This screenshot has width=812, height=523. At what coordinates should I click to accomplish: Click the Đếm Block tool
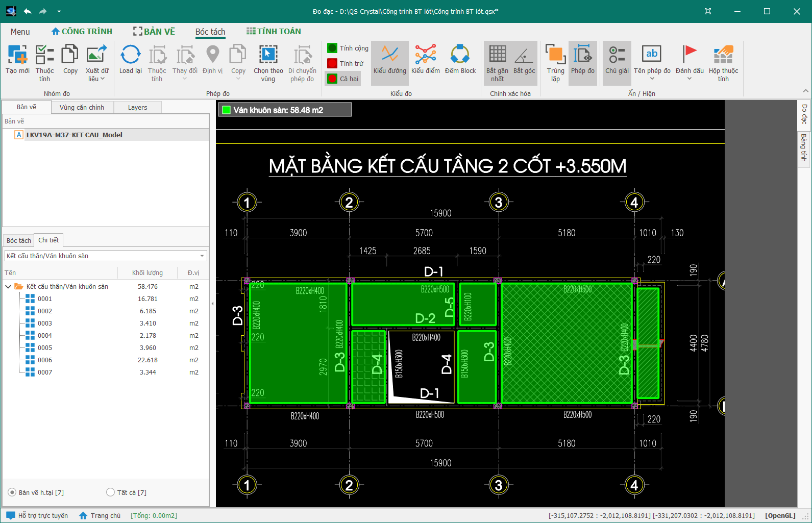coord(460,55)
